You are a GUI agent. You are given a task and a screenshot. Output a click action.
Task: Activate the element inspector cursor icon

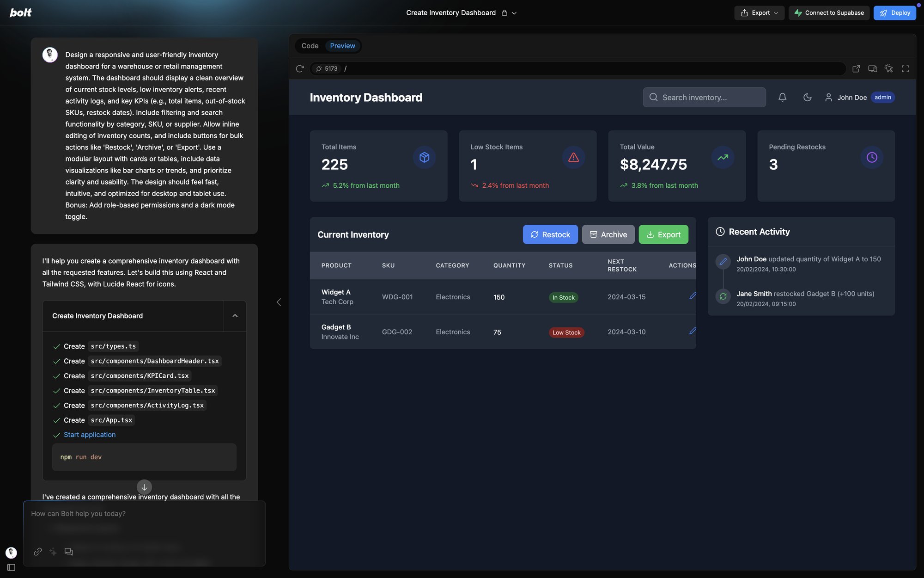[889, 68]
